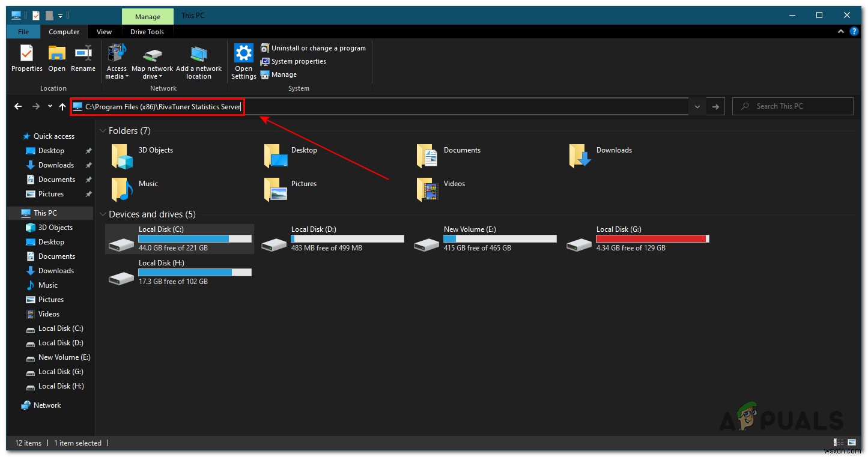Open System properties

pyautogui.click(x=293, y=61)
